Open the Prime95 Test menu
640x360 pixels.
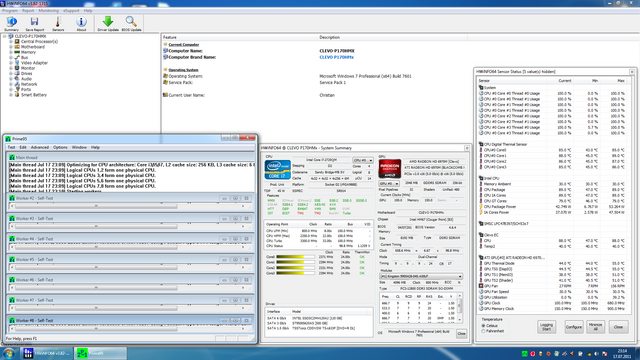pyautogui.click(x=11, y=147)
